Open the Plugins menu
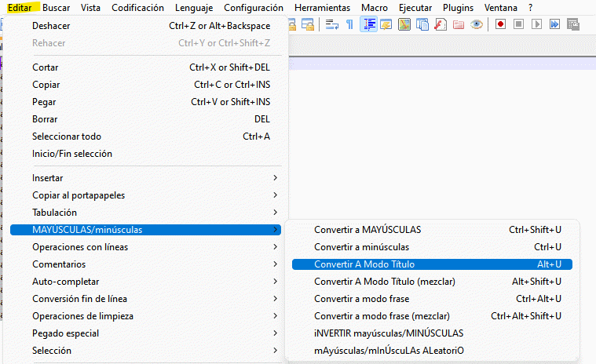Viewport: 596px width, 364px height. pos(458,8)
